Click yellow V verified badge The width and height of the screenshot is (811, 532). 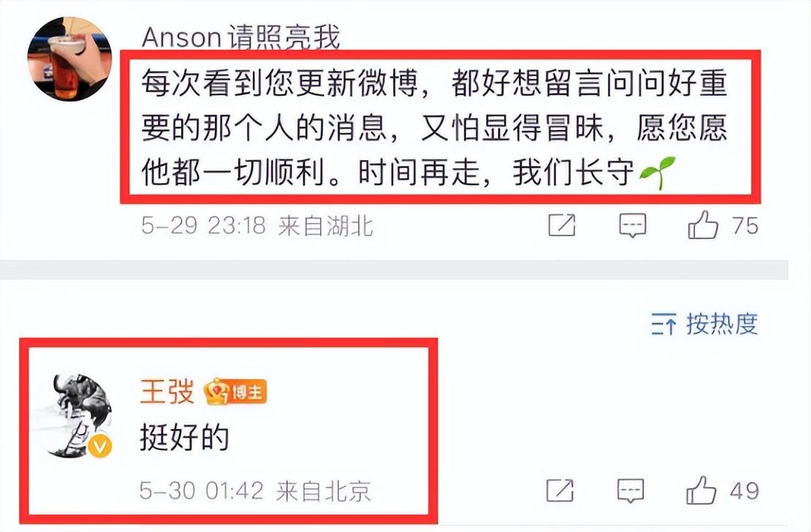click(x=100, y=446)
